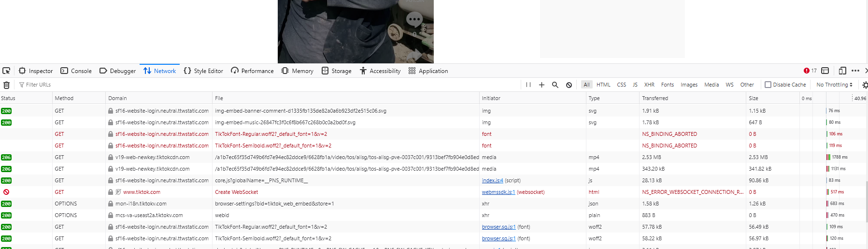Clear the network log with the trash icon

click(6, 85)
